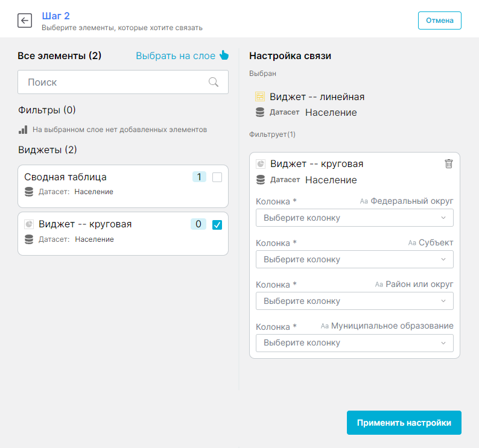
Task: Click into the Поиск search field
Action: [x=115, y=82]
